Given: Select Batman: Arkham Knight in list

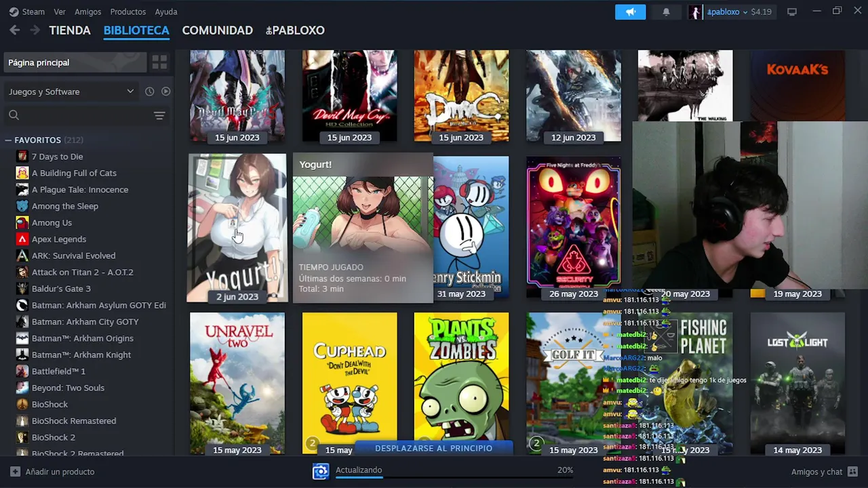Looking at the screenshot, I should click(x=82, y=354).
